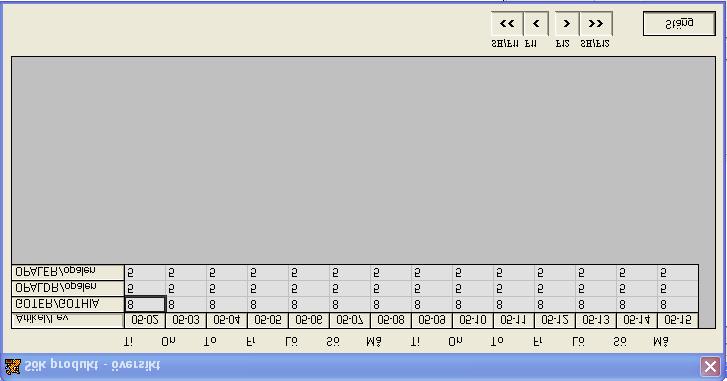Select the 05-06 date column header

click(x=309, y=320)
